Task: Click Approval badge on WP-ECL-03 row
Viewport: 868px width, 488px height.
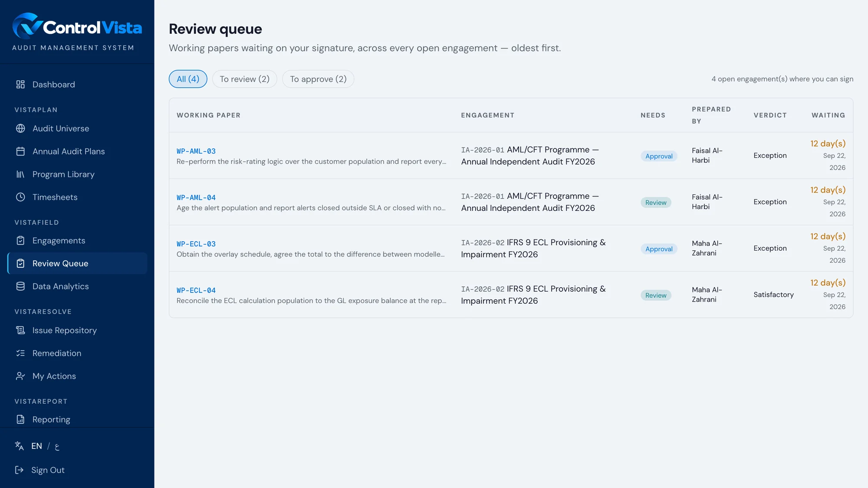Action: point(659,249)
